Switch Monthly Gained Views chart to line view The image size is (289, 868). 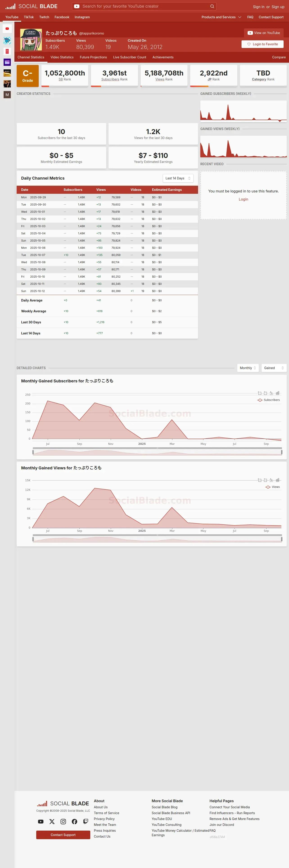point(271,480)
